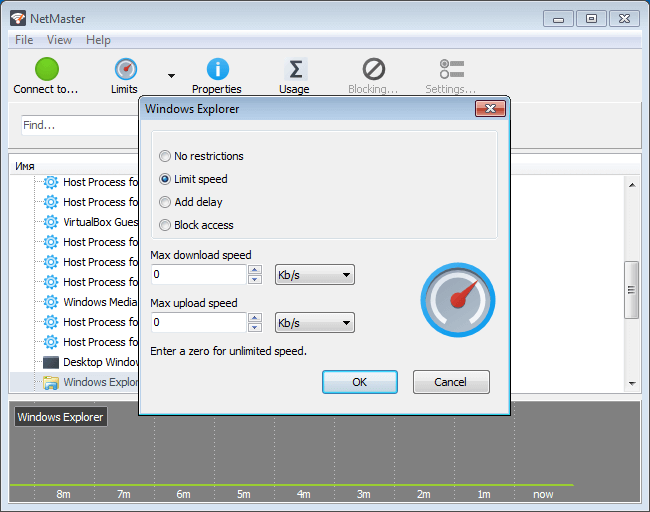Screen dimensions: 650x512
Task: Select the Limit speed radio button
Action: (165, 179)
